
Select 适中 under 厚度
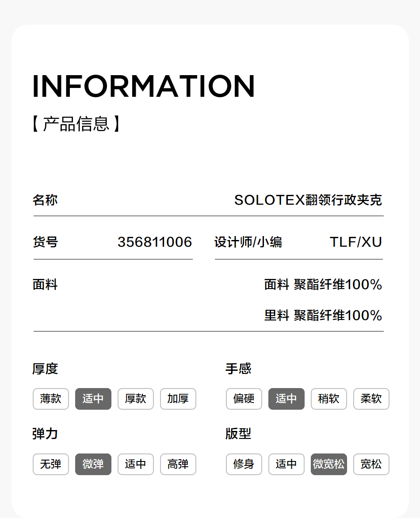tap(93, 399)
